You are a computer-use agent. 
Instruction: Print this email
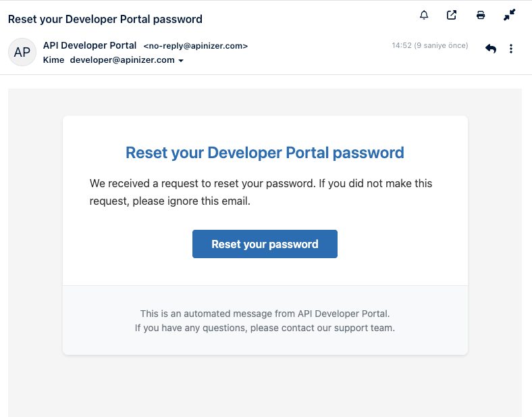point(481,15)
